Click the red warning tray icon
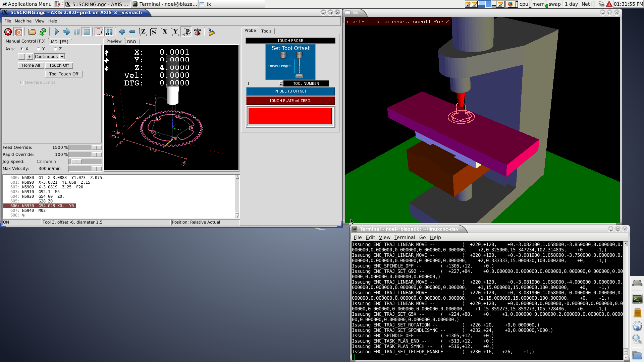The image size is (644, 362). click(609, 4)
